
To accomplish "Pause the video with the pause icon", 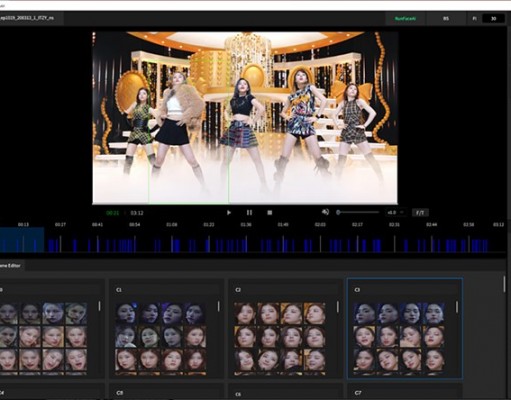I will click(249, 213).
